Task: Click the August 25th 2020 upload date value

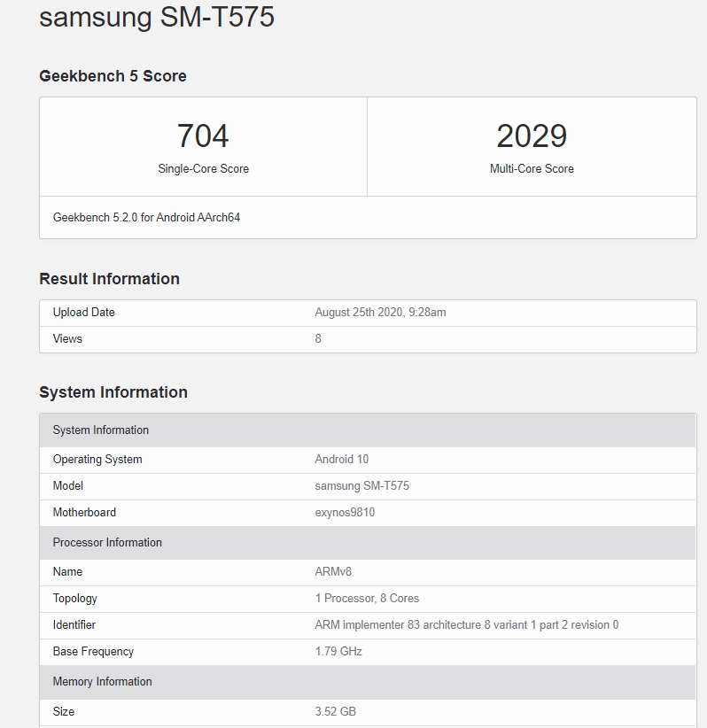Action: (380, 313)
